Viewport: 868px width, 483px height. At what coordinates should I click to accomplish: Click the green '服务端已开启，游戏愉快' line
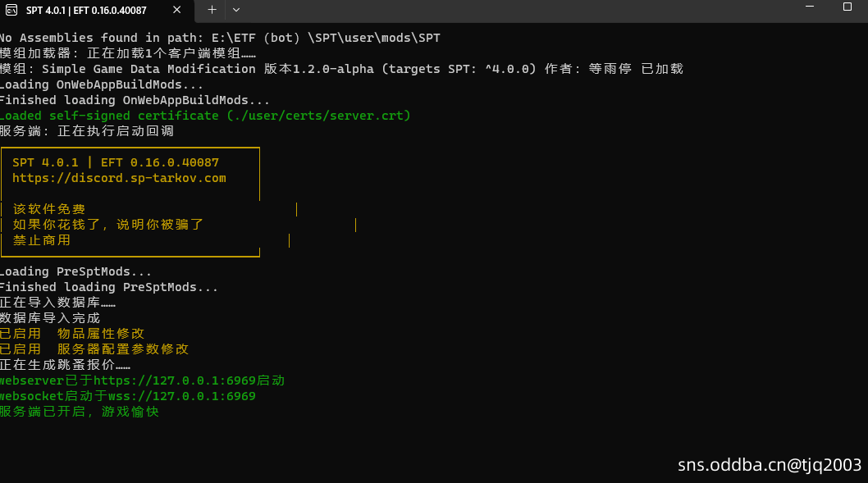pyautogui.click(x=80, y=412)
